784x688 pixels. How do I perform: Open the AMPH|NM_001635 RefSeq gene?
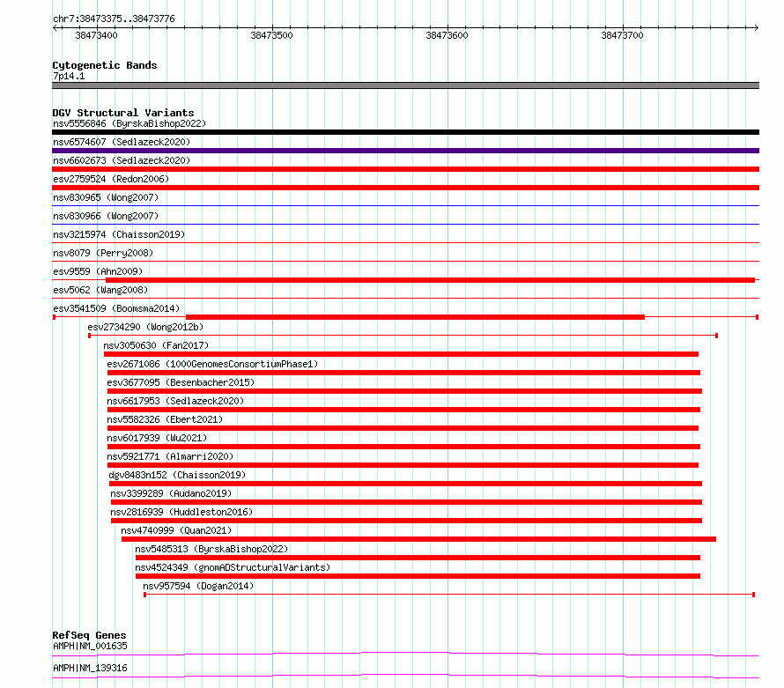tap(90, 646)
